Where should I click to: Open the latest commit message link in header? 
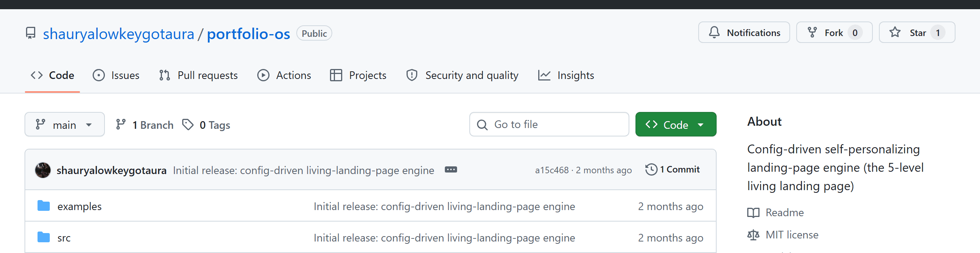point(304,170)
